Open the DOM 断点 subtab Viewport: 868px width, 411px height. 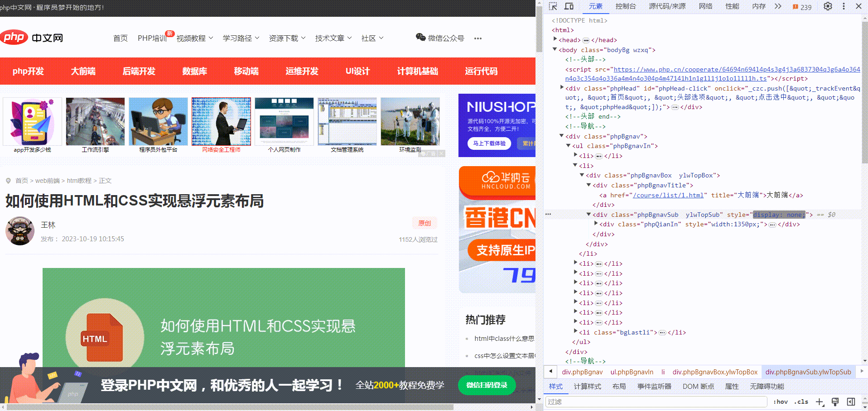tap(698, 387)
